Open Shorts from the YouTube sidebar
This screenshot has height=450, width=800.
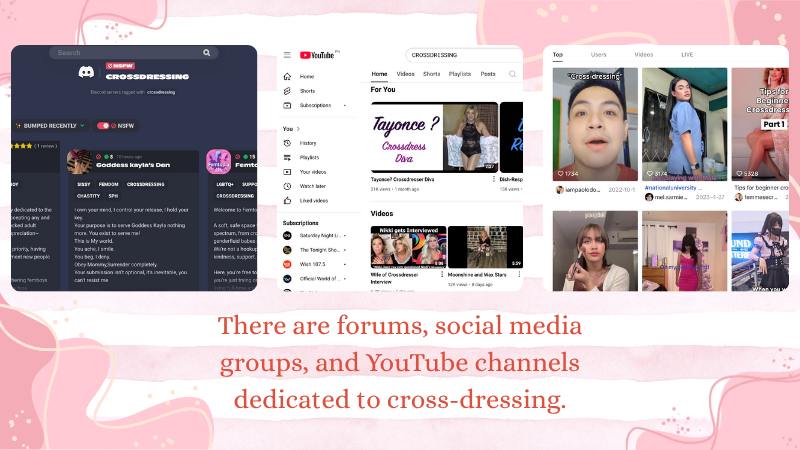(307, 91)
